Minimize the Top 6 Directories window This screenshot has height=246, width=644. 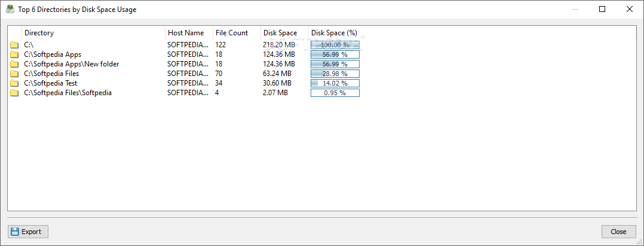(x=575, y=9)
